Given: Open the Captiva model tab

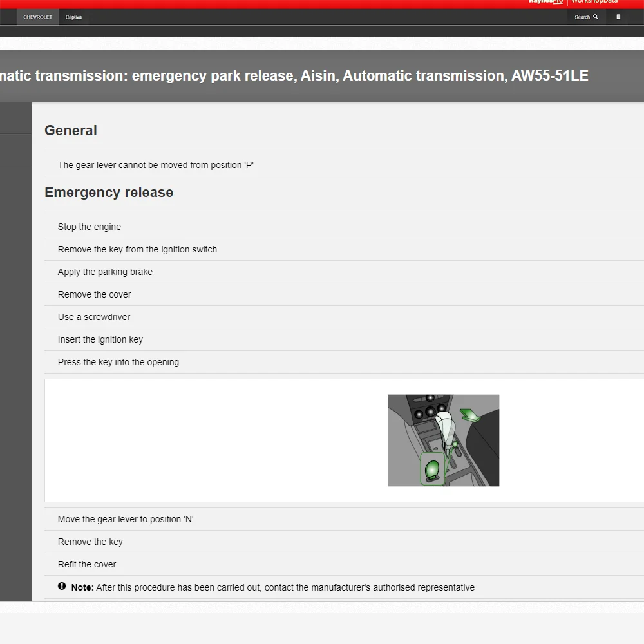Looking at the screenshot, I should point(73,17).
